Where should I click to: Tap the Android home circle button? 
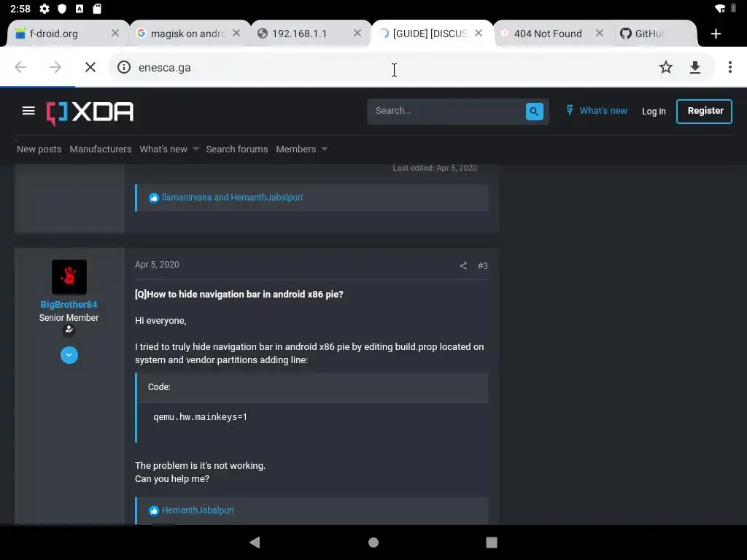coord(373,542)
